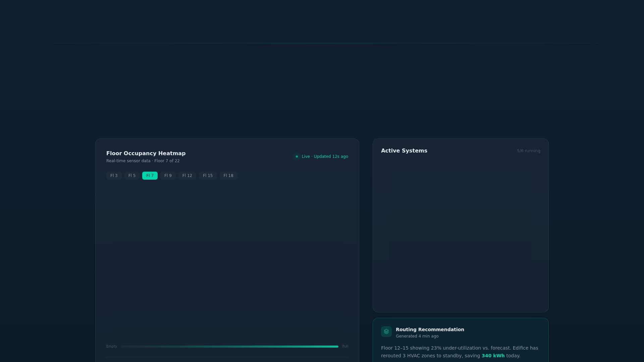This screenshot has height=362, width=644.
Task: Click the Generated 4 min ago text
Action: [x=417, y=336]
